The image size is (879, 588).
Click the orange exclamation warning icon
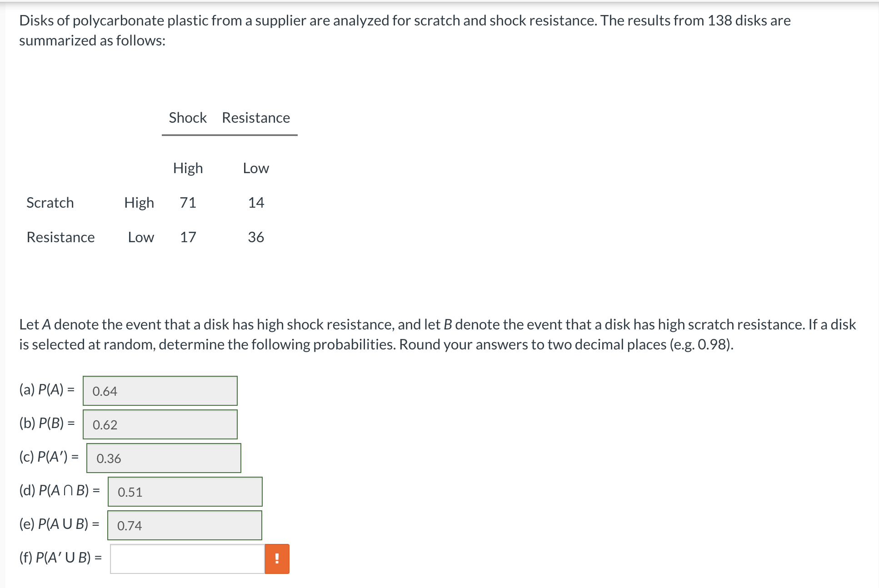276,559
